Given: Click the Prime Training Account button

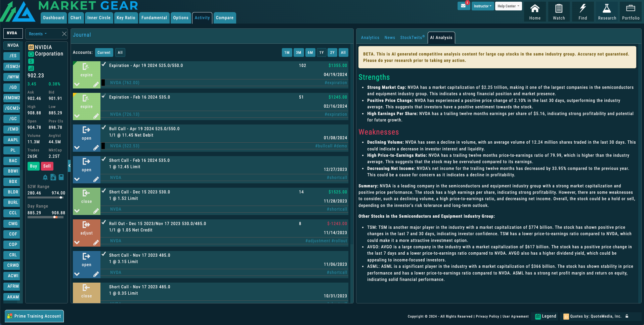Looking at the screenshot, I should click(34, 316).
